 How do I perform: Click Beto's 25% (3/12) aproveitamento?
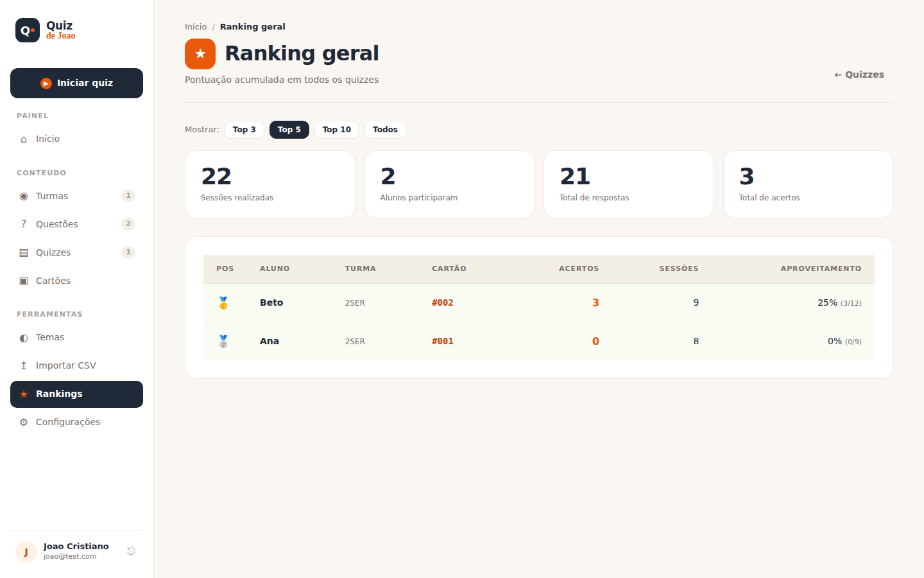(x=839, y=303)
